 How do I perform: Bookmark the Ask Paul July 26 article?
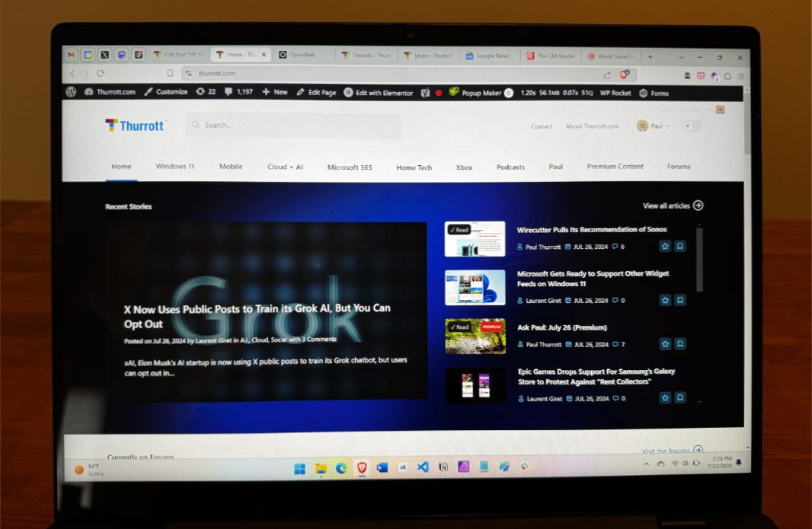click(680, 344)
